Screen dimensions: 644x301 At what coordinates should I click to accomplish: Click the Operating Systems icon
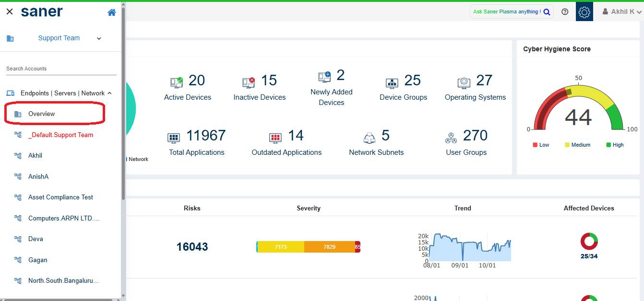point(464,82)
